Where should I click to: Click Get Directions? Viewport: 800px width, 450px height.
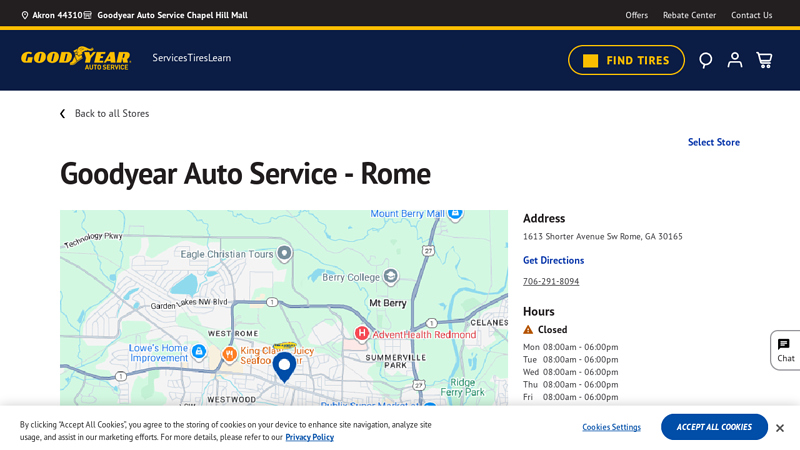point(554,260)
